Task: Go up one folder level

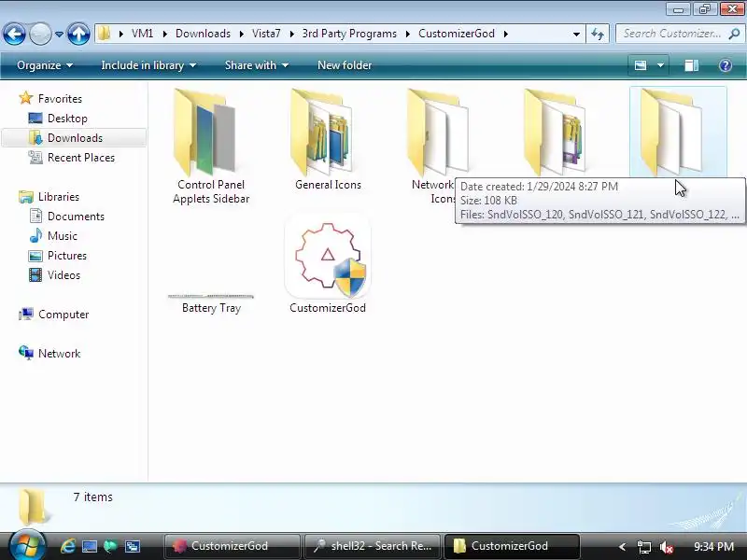Action: click(78, 35)
